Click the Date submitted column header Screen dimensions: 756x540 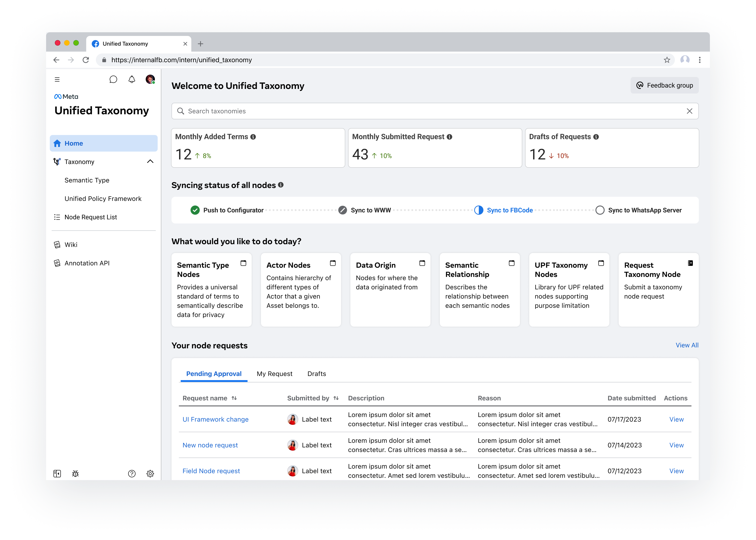tap(631, 398)
